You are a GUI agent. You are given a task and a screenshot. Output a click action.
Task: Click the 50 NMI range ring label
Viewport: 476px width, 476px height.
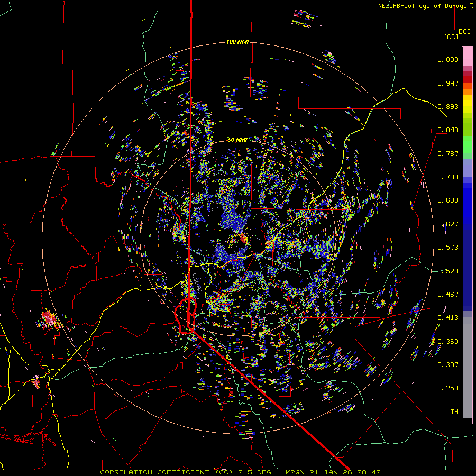[x=237, y=140]
